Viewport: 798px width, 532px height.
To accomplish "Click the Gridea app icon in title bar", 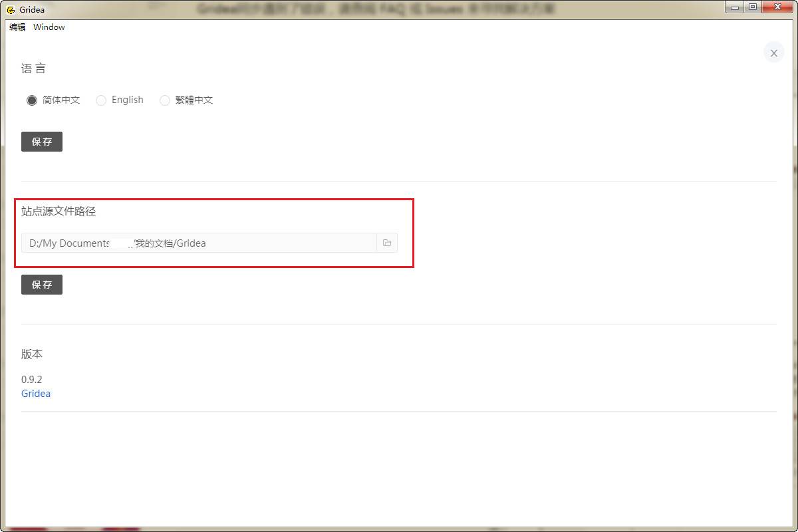I will 11,9.
